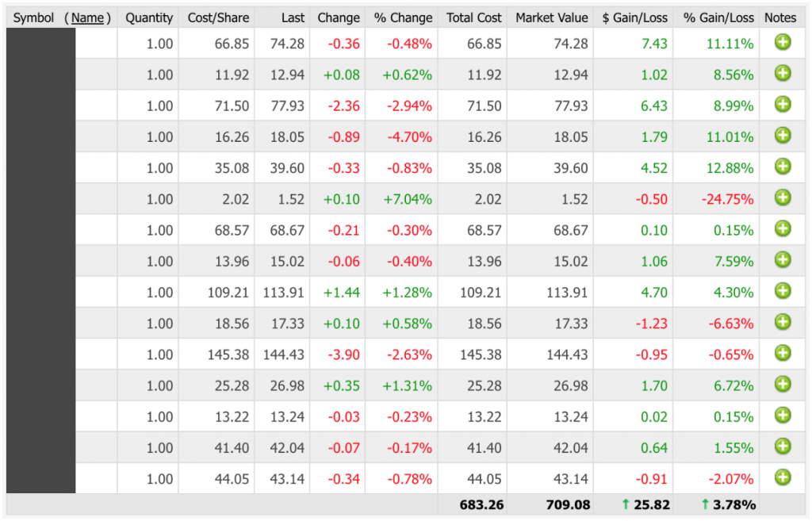Image resolution: width=812 pixels, height=521 pixels.
Task: Click the Name link in header
Action: 87,17
